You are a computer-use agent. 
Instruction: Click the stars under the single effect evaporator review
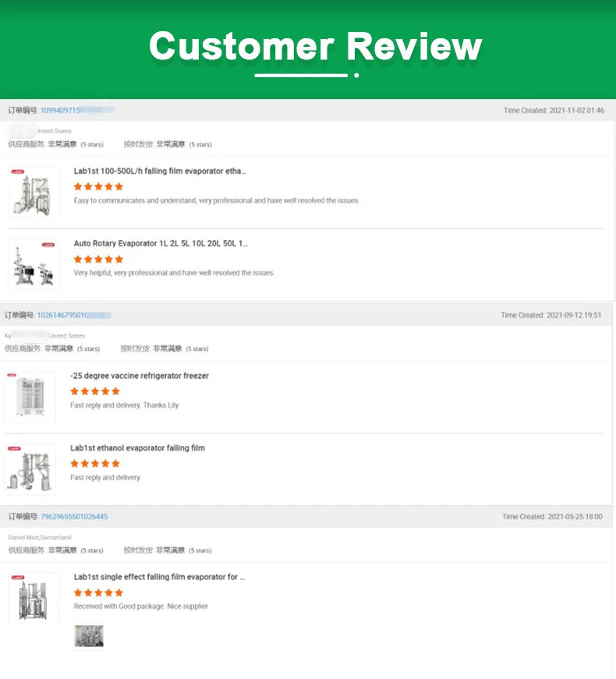click(98, 593)
